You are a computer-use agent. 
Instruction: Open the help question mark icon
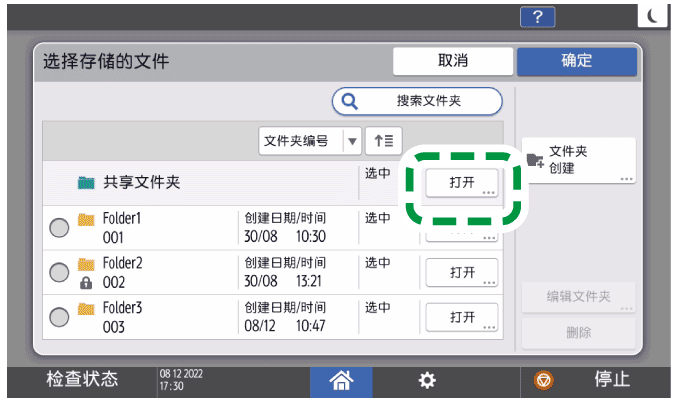pos(537,17)
